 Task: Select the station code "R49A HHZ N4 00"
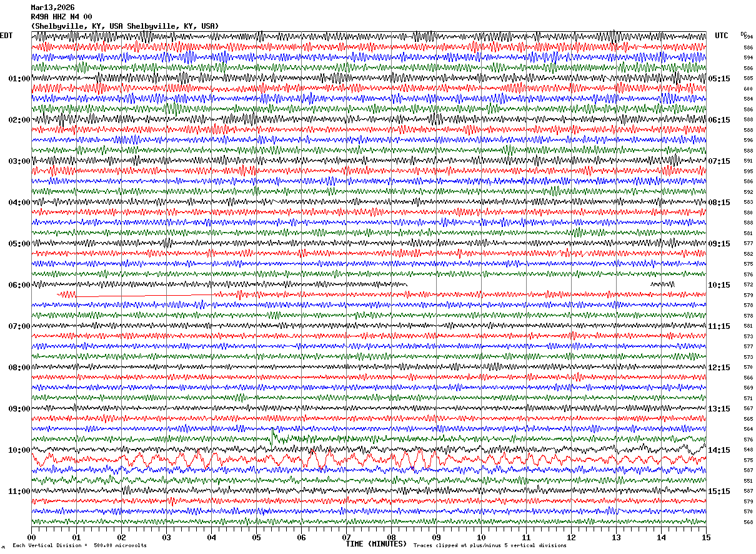[61, 17]
